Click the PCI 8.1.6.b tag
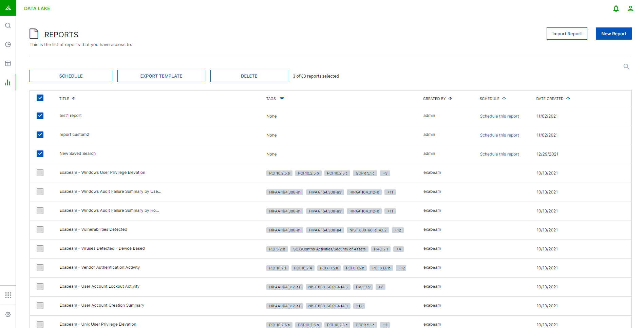644x328 pixels. tap(381, 268)
